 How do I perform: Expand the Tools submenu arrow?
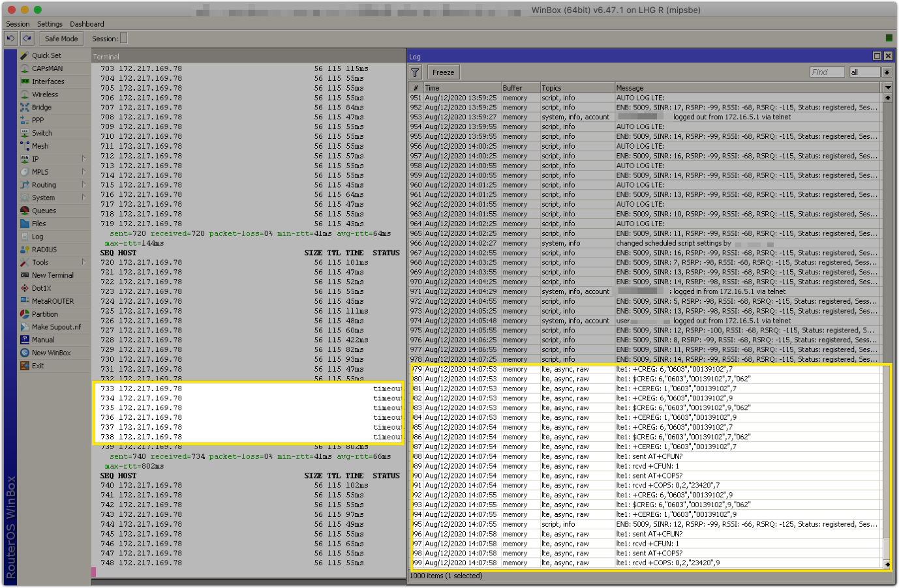click(84, 262)
